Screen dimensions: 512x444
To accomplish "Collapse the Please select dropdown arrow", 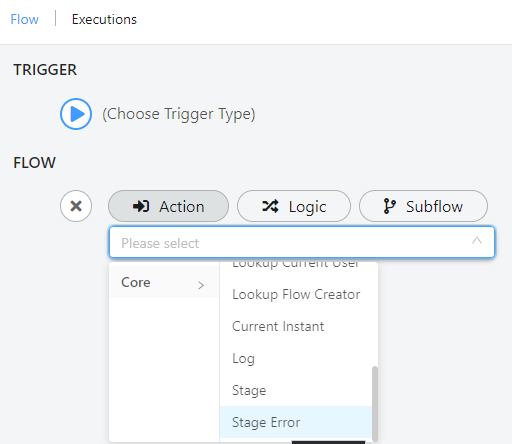I will pyautogui.click(x=477, y=241).
